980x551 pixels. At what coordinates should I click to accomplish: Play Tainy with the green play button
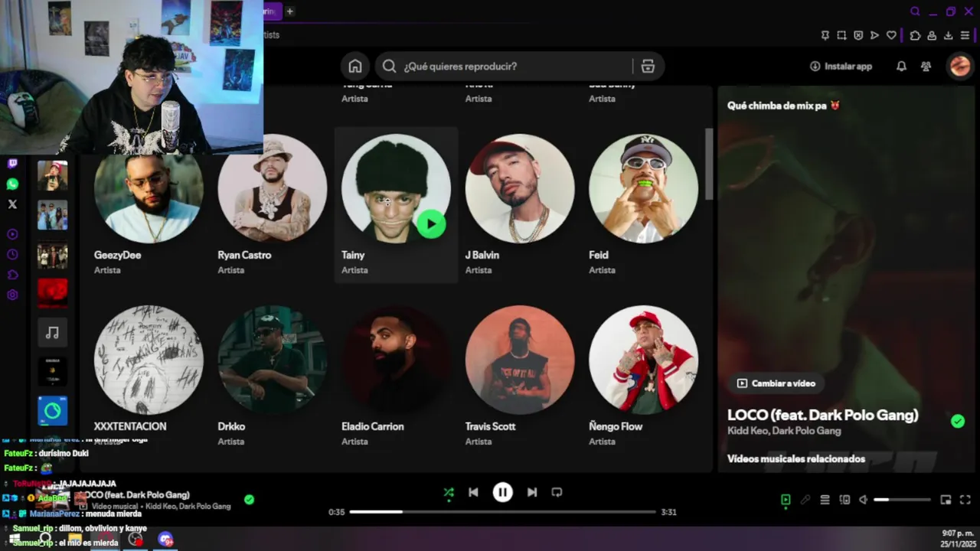tap(431, 224)
